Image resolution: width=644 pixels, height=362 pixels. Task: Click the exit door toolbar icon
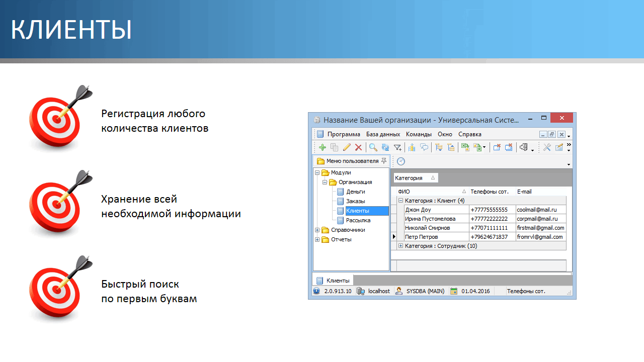point(524,147)
